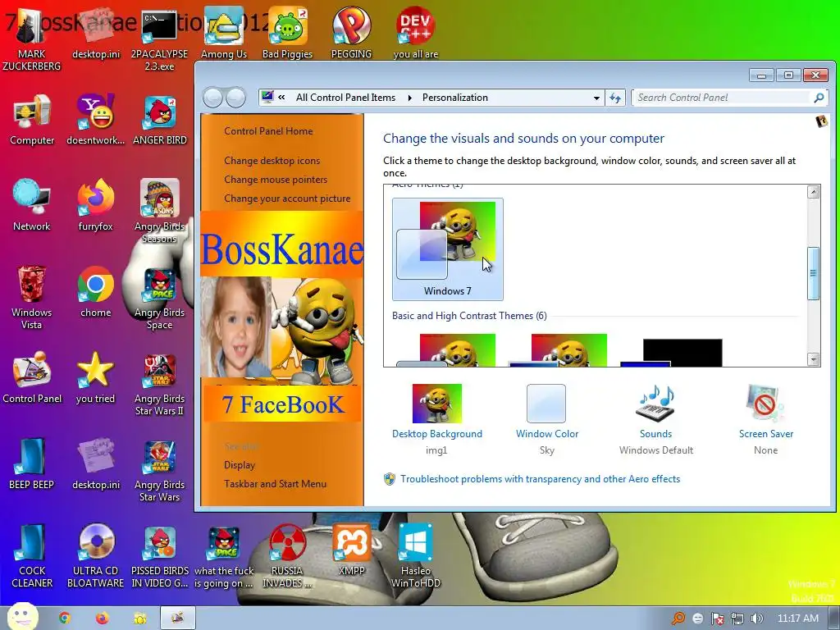
Task: Expand the breadcrumb arrow after All Control Panel Items
Action: click(410, 98)
